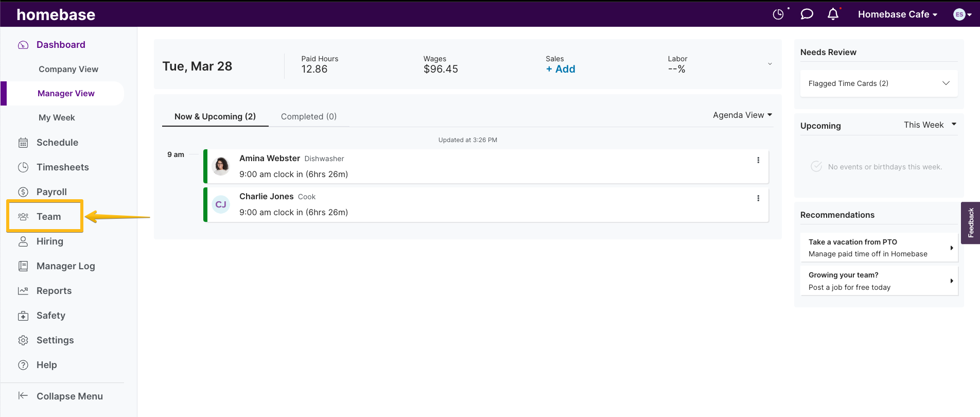The width and height of the screenshot is (980, 417).
Task: Click the Settings gear icon
Action: point(23,340)
